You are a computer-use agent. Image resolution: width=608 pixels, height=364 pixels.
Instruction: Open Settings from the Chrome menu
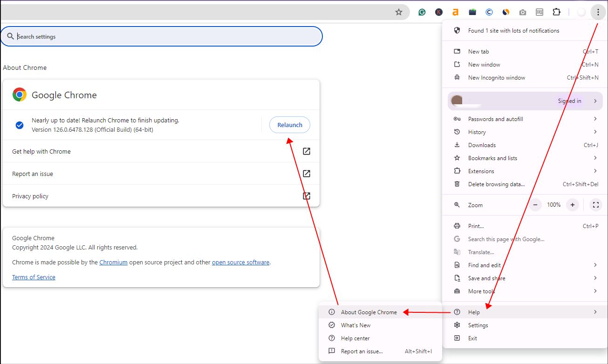pos(478,325)
